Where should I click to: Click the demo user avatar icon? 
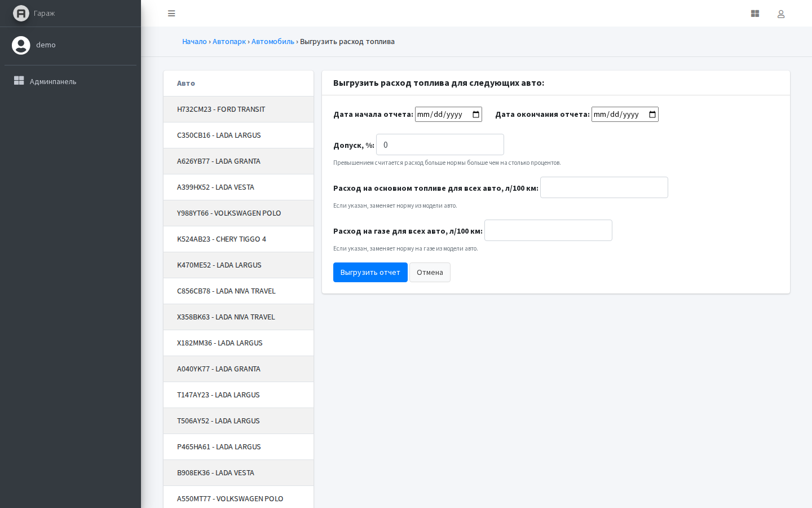21,45
